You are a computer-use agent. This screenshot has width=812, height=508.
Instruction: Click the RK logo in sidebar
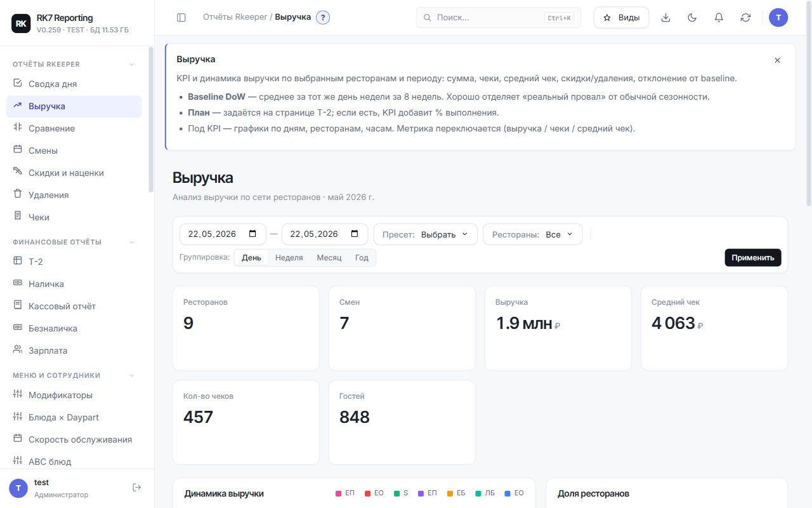21,23
